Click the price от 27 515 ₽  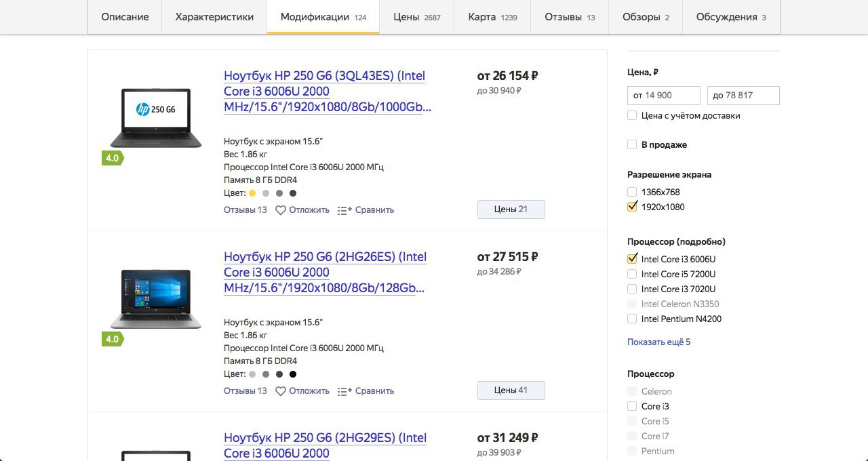tap(508, 257)
